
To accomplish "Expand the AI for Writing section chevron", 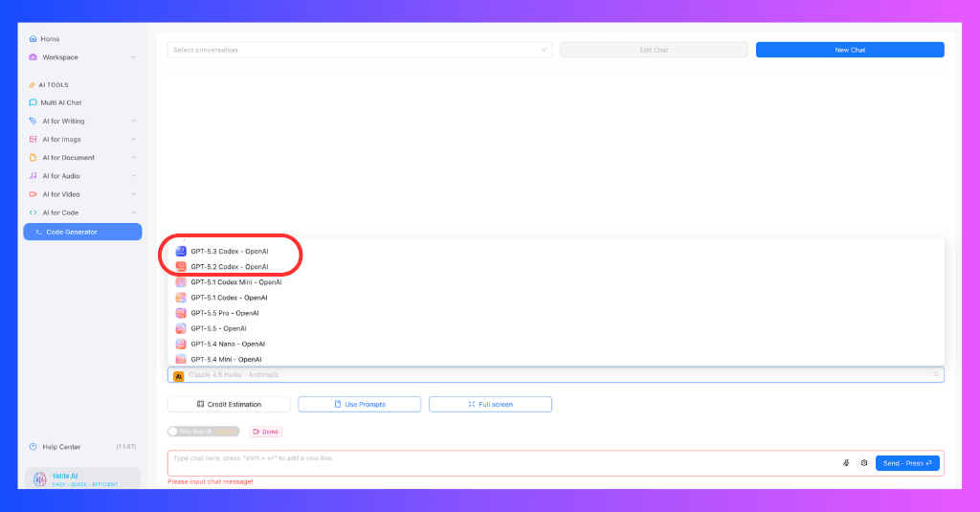I will coord(133,121).
